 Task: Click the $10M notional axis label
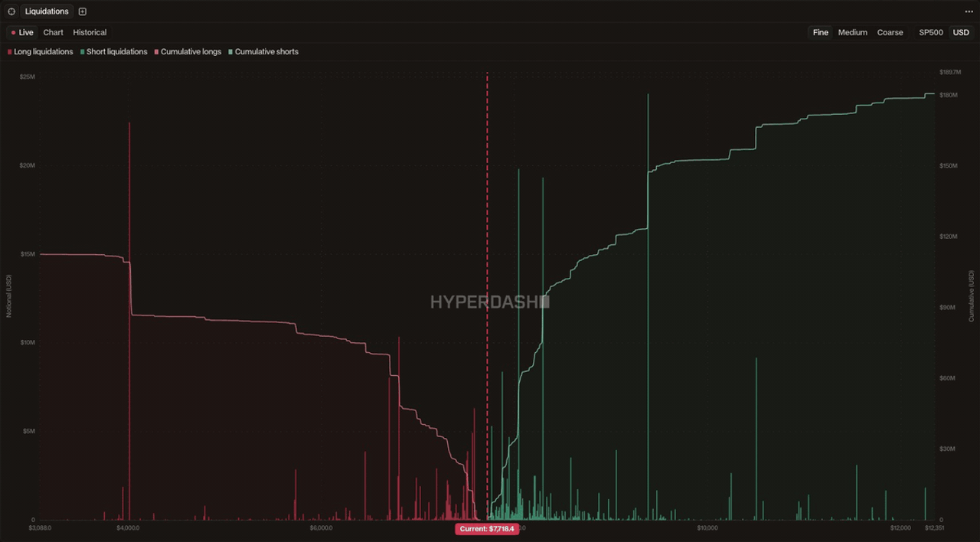pyautogui.click(x=27, y=342)
